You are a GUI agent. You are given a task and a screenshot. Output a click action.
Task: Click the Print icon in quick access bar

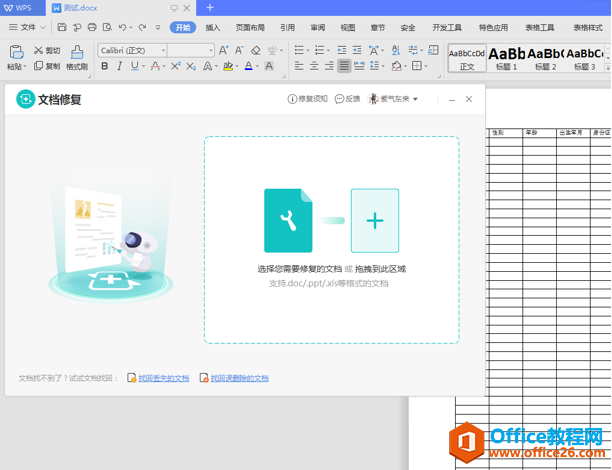[92, 27]
